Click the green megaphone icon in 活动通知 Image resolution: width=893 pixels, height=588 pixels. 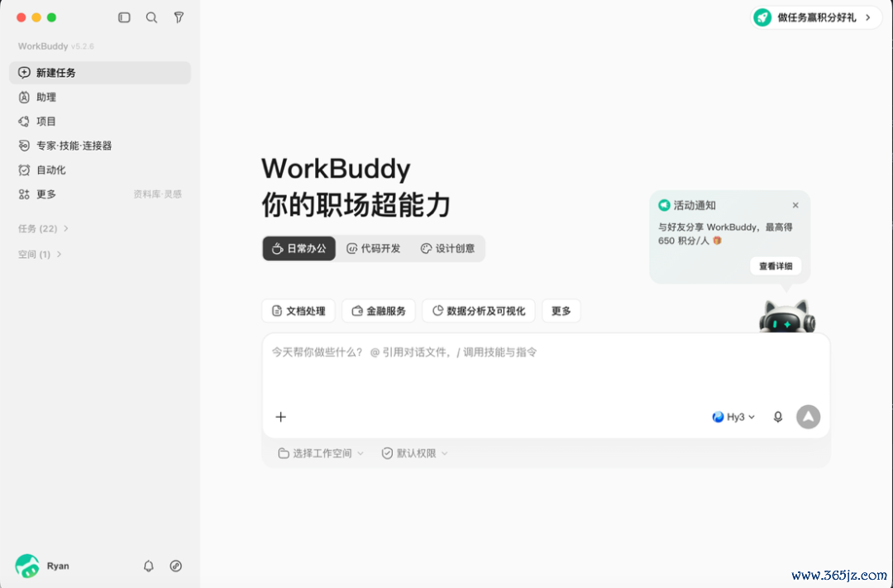[x=664, y=205]
